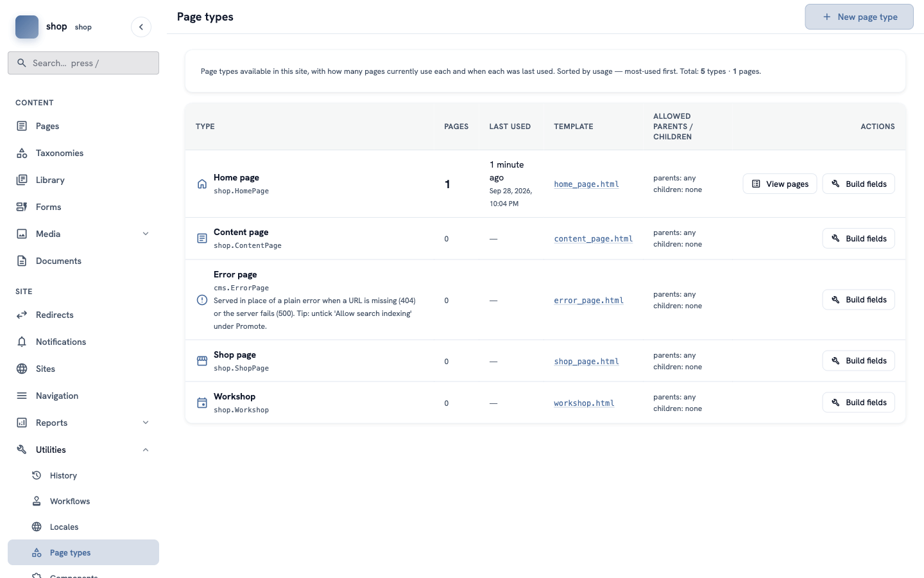
Task: Click Build fields for Workshop
Action: 859,402
